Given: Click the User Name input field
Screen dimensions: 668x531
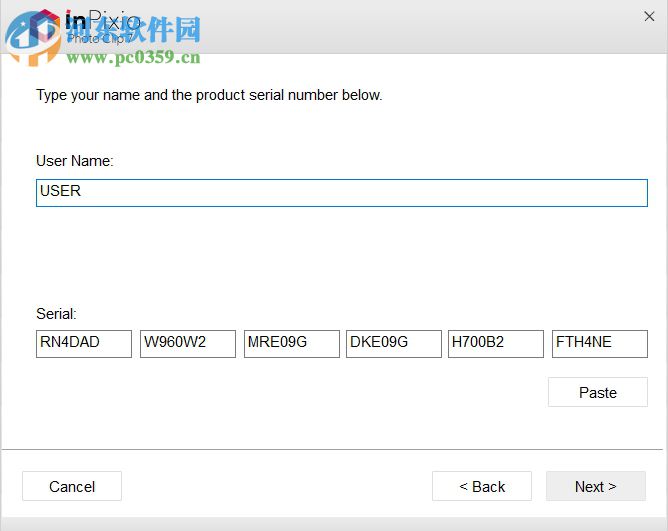Looking at the screenshot, I should point(342,193).
